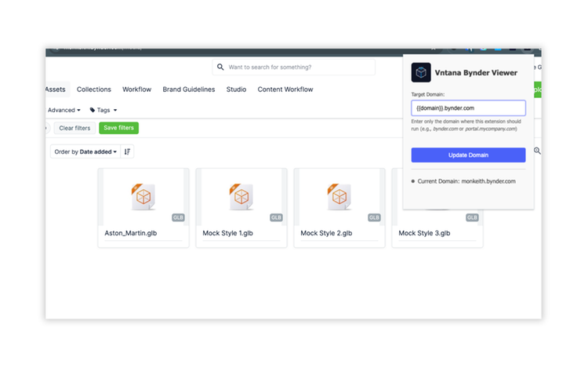
Task: Click the Mock Style 1.glb file name
Action: 227,233
